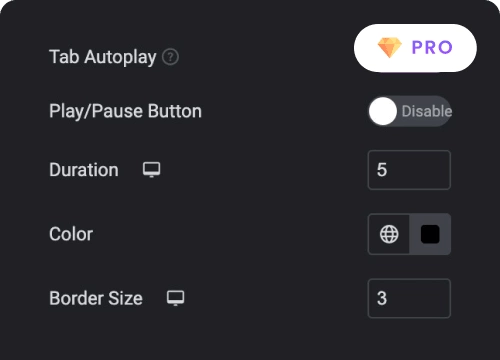This screenshot has height=360, width=500.
Task: Click into the Border Size input field
Action: [409, 298]
